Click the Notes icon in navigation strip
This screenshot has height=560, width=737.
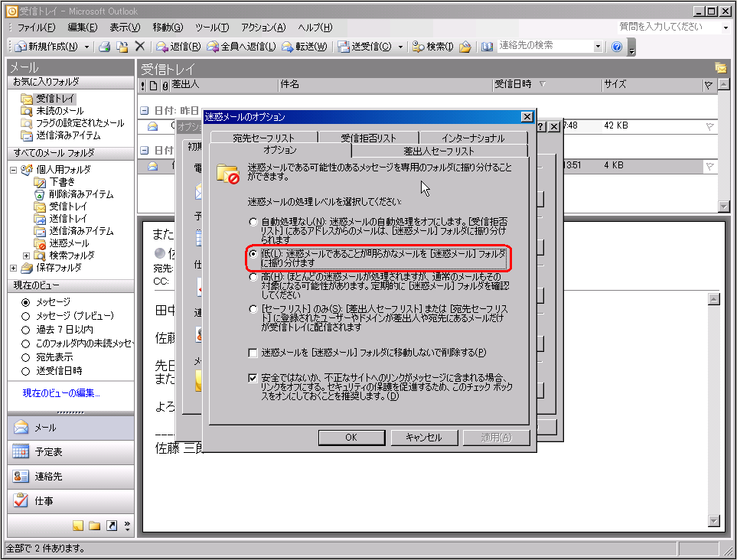click(x=78, y=526)
